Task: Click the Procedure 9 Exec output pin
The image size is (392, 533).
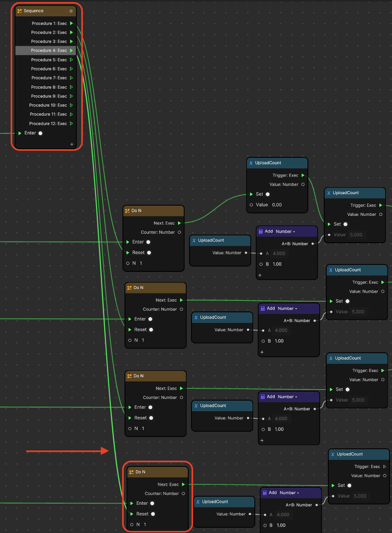Action: point(71,96)
